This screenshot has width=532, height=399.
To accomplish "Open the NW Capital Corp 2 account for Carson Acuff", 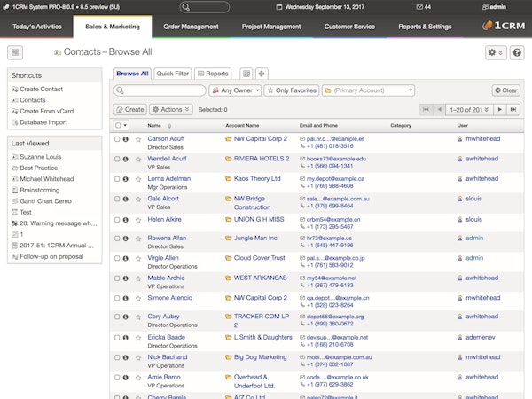I will [260, 139].
